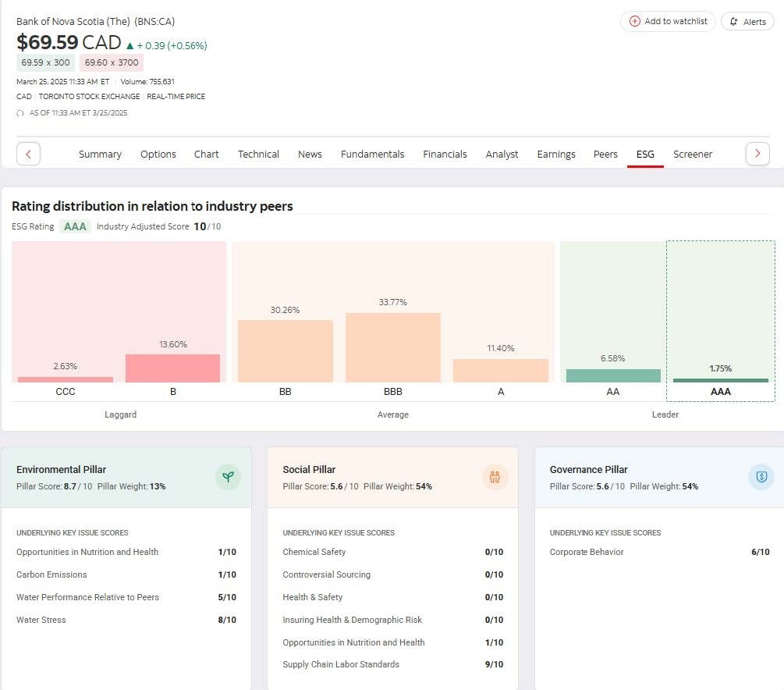784x690 pixels.
Task: Switch to the Screener tab
Action: pyautogui.click(x=693, y=154)
